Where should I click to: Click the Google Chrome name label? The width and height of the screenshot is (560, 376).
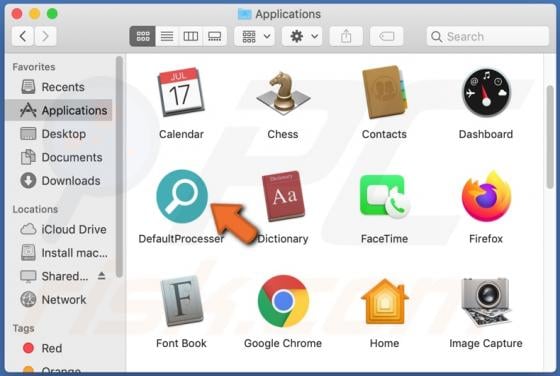(283, 344)
